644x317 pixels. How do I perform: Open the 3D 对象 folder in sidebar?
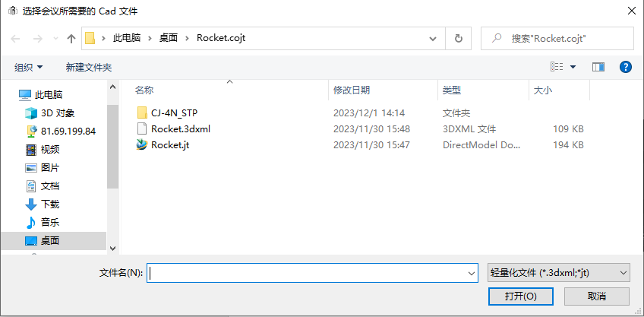point(57,113)
